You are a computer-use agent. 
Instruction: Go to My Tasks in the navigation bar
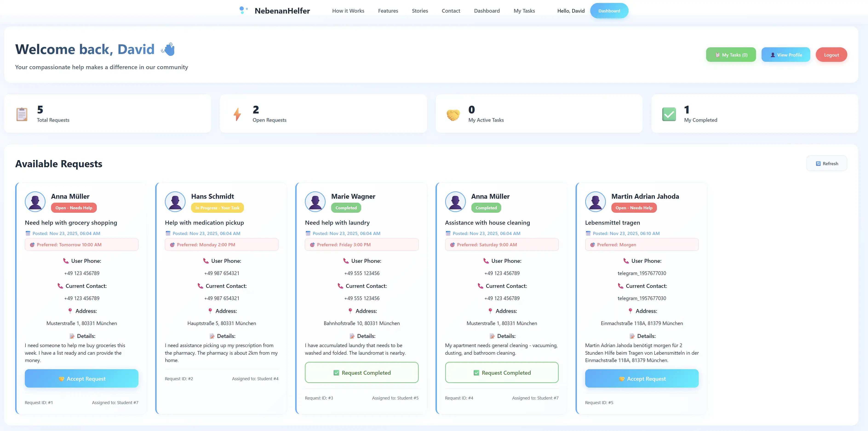coord(524,11)
